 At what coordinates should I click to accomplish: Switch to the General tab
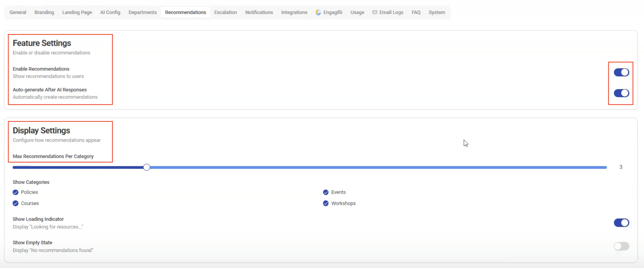[18, 12]
